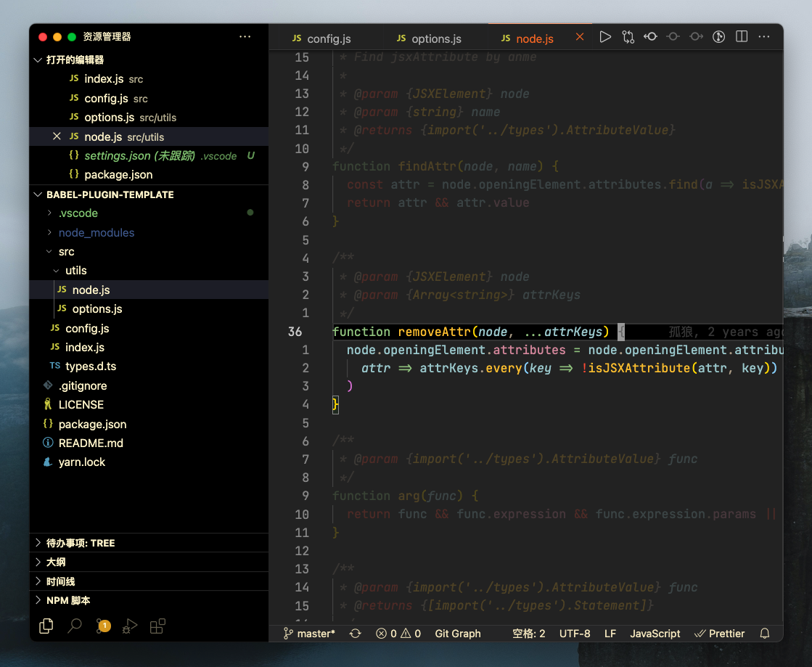Open the Extensions view icon
The image size is (812, 667).
point(157,626)
